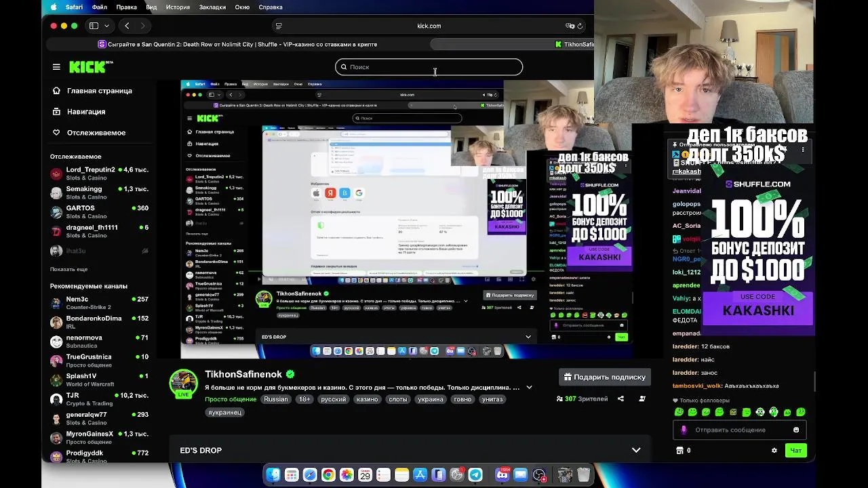Open chat settings gear icon
Image resolution: width=868 pixels, height=488 pixels.
pos(774,451)
